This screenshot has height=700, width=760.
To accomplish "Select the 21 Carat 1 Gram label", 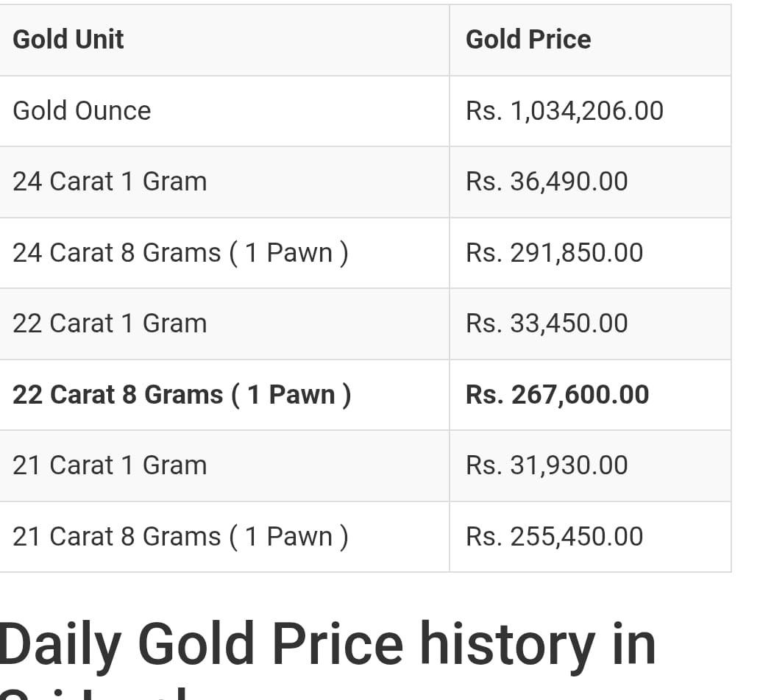I will coord(110,465).
